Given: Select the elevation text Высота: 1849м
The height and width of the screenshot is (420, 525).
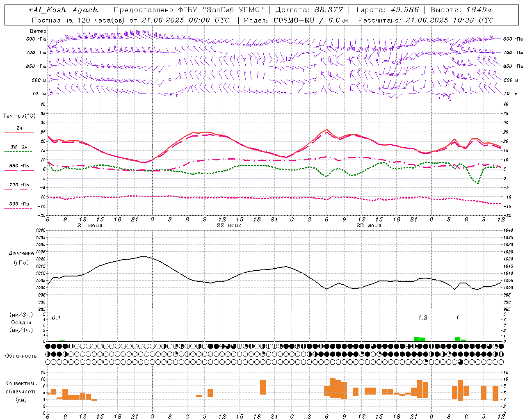Looking at the screenshot, I should tap(461, 10).
